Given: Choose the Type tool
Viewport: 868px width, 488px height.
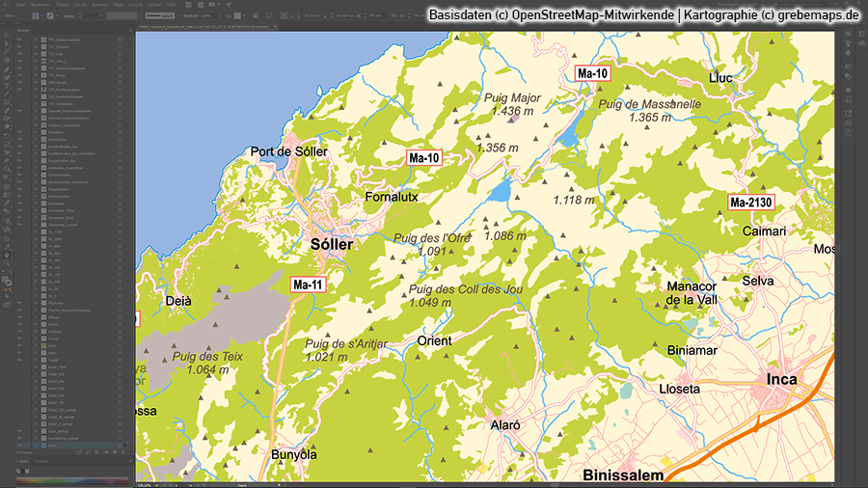Looking at the screenshot, I should click(7, 86).
